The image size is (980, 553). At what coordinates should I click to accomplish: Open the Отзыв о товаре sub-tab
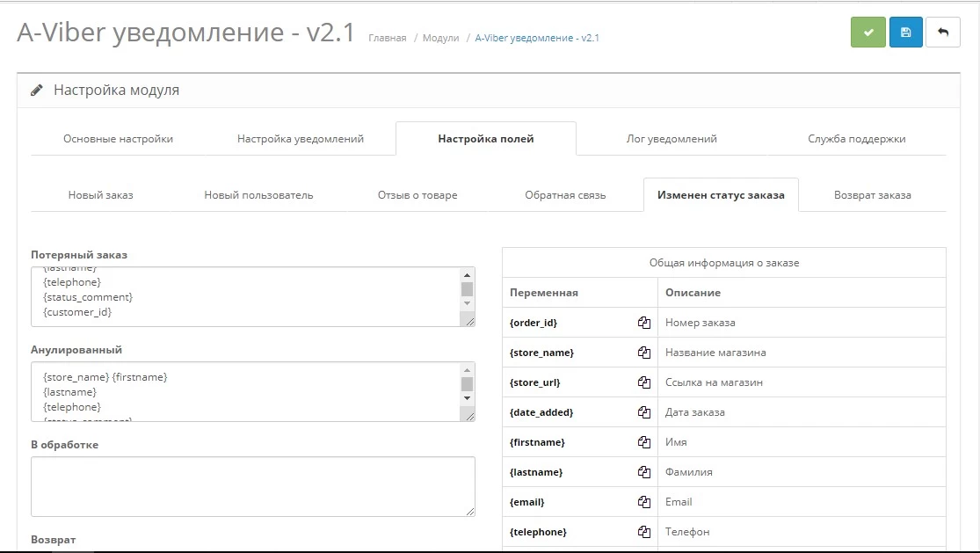click(417, 195)
